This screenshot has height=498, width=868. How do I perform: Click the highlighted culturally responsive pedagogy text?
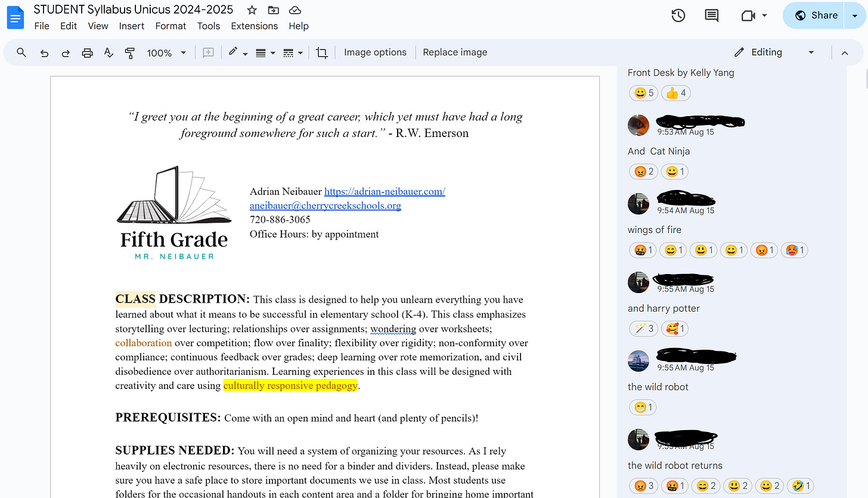pyautogui.click(x=290, y=385)
